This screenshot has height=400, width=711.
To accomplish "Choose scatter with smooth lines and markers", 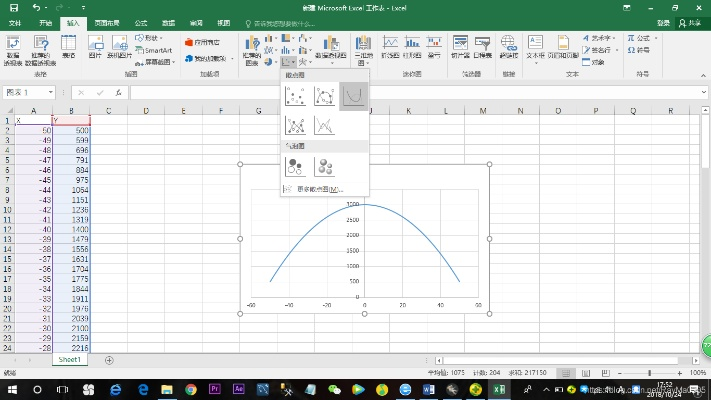I will click(324, 96).
